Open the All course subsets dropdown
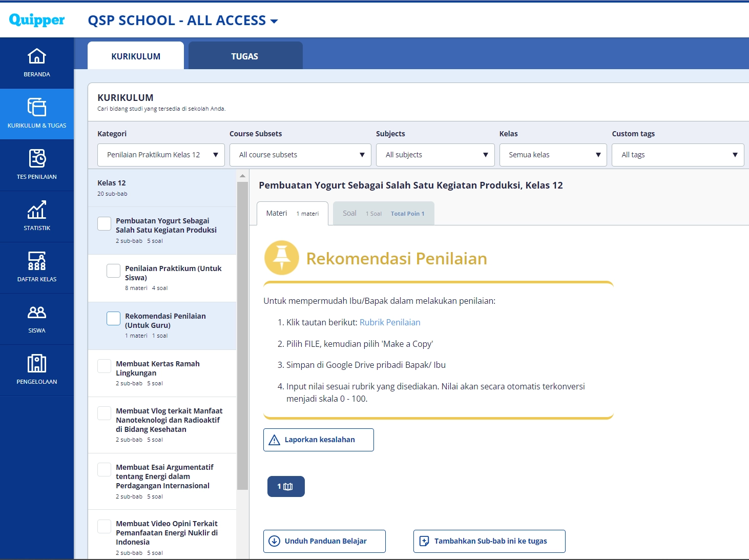This screenshot has height=560, width=749. 300,155
